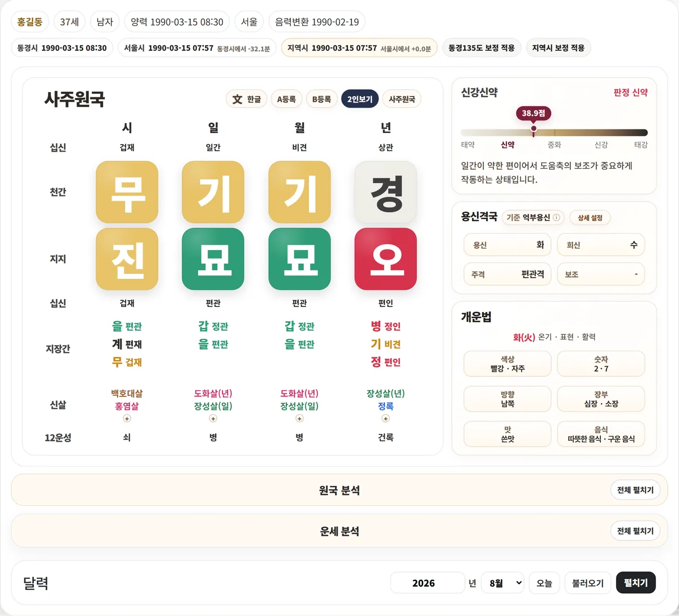Click the dark 펼치기 calendar button

pos(636,583)
